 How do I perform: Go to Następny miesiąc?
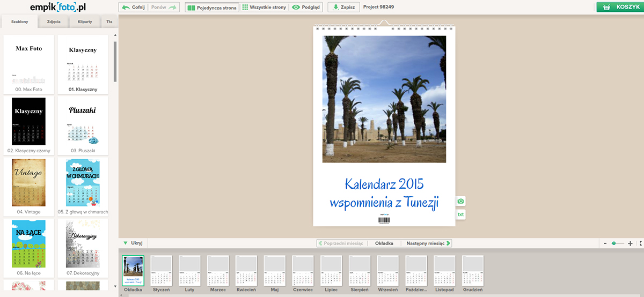coord(428,243)
